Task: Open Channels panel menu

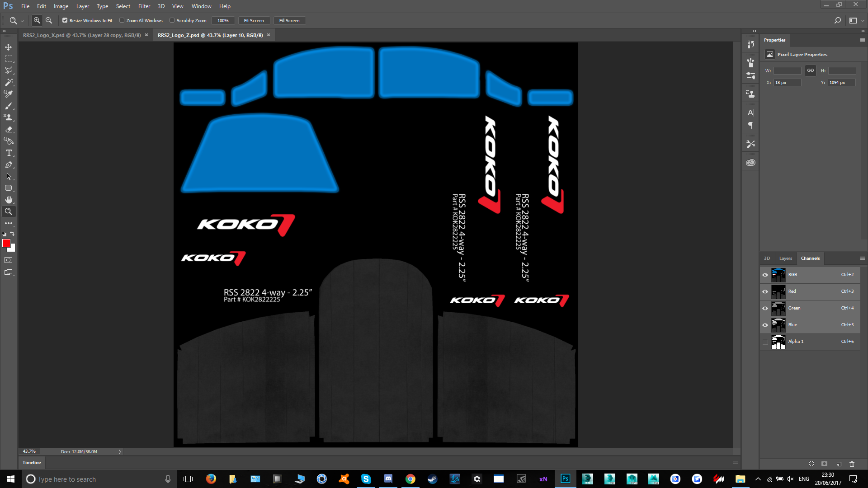Action: coord(862,258)
